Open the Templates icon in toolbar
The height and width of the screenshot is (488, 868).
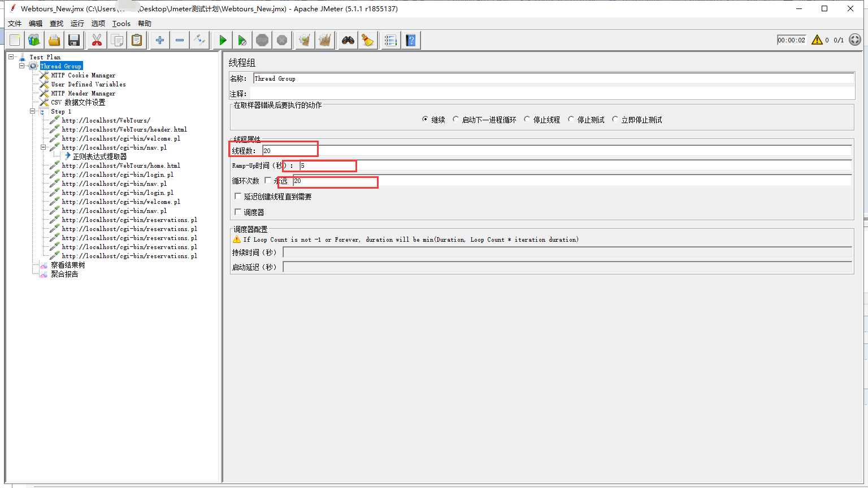pyautogui.click(x=34, y=40)
